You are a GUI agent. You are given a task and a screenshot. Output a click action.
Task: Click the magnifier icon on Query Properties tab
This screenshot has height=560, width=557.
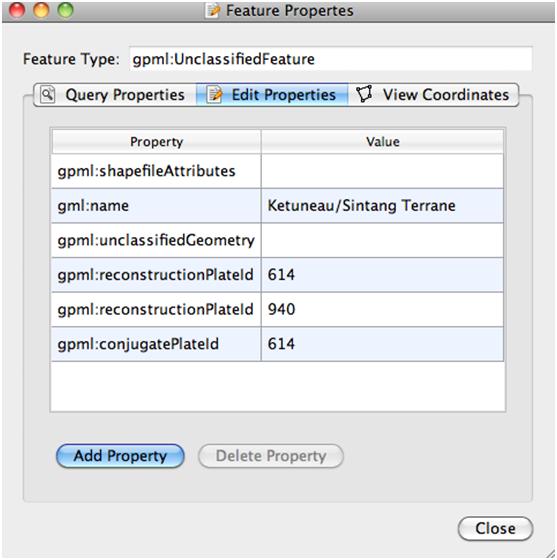[x=47, y=95]
